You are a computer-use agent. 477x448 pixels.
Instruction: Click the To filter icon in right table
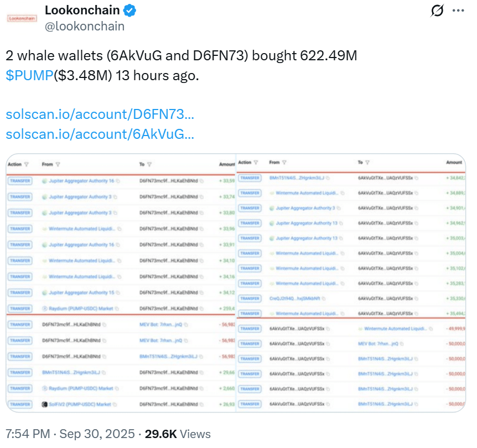(x=368, y=163)
